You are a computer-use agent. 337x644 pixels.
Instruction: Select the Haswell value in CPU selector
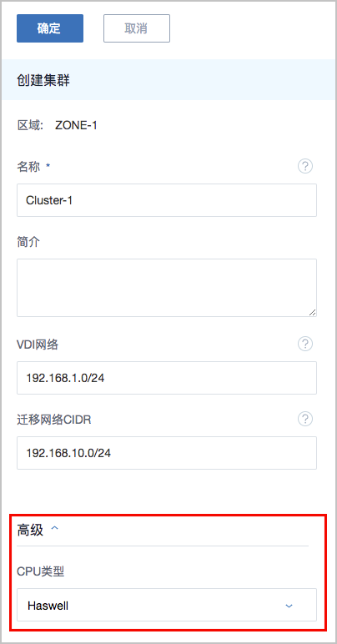click(x=48, y=606)
